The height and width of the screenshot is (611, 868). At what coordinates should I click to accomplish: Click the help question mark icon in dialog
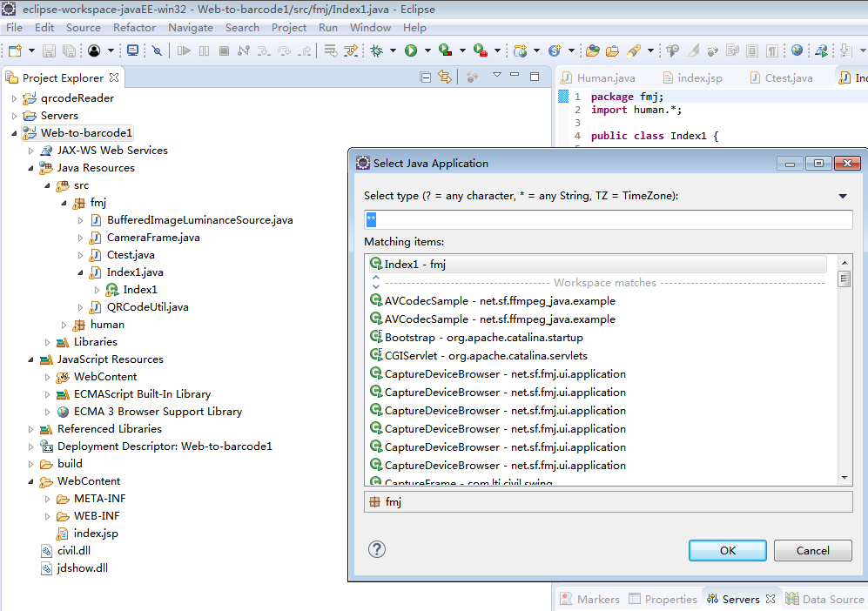click(377, 549)
